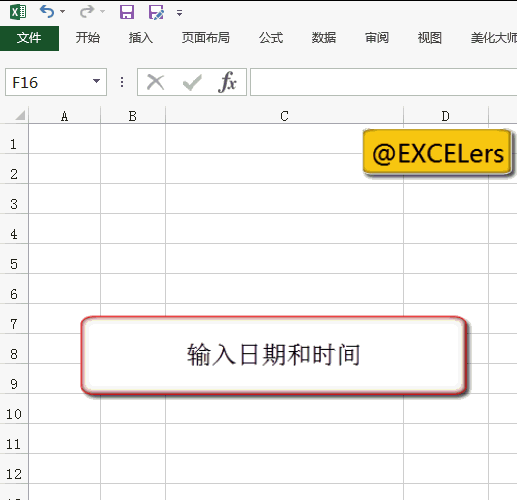517x500 pixels.
Task: Open Insert Function fx dialog
Action: tap(228, 82)
